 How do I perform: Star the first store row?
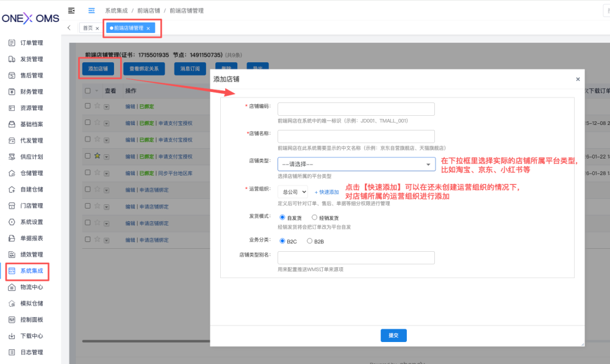tap(97, 105)
